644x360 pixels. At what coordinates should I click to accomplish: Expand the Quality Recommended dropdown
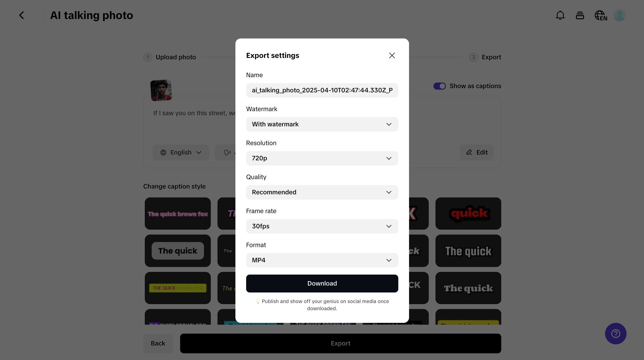coord(322,192)
